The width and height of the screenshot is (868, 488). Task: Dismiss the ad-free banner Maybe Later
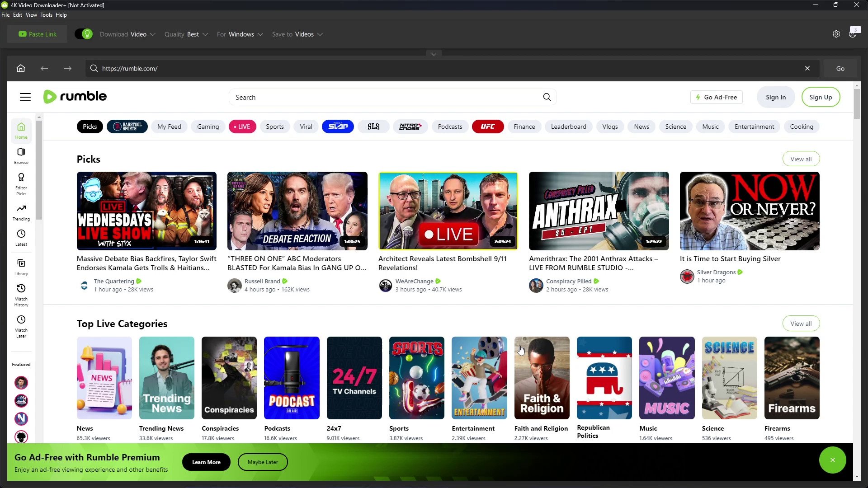tap(262, 462)
